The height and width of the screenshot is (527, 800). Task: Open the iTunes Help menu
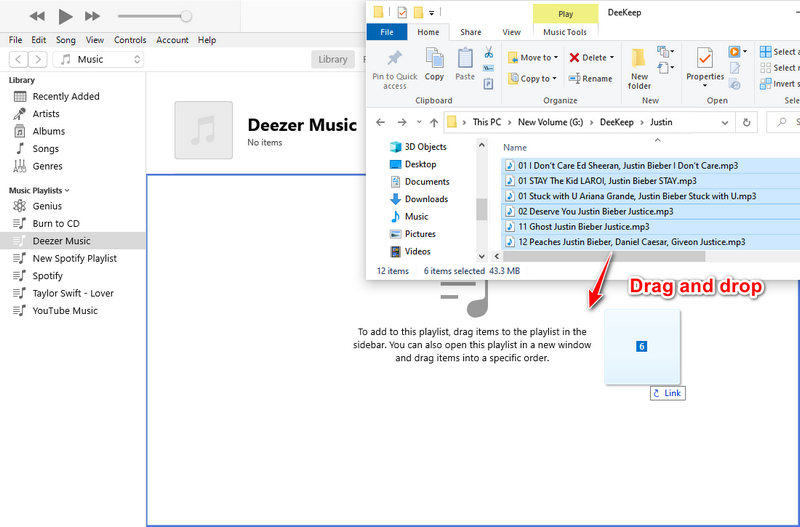207,40
